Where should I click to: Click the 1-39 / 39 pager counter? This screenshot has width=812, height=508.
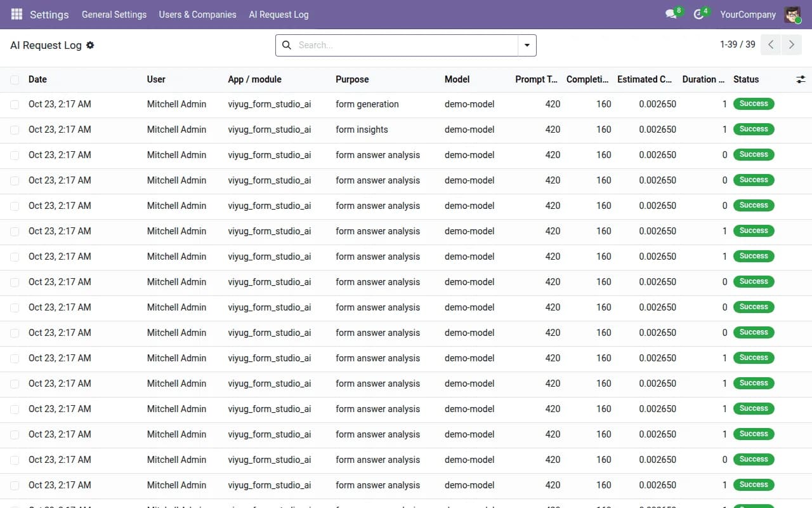737,44
